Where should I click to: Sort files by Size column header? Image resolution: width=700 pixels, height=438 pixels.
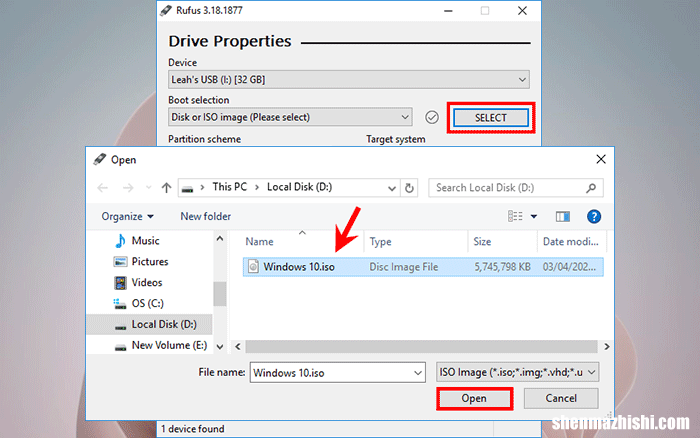(482, 242)
